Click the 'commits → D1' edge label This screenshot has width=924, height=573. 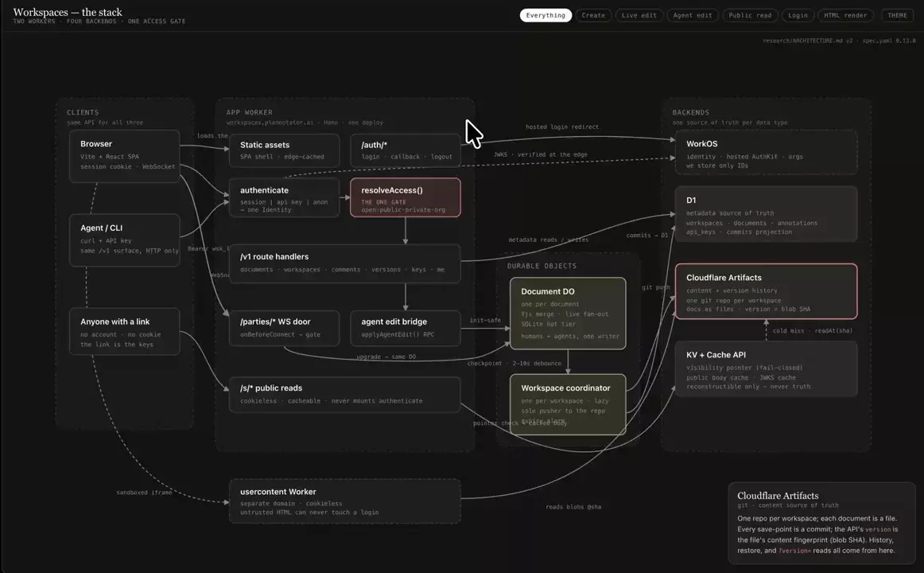click(647, 236)
